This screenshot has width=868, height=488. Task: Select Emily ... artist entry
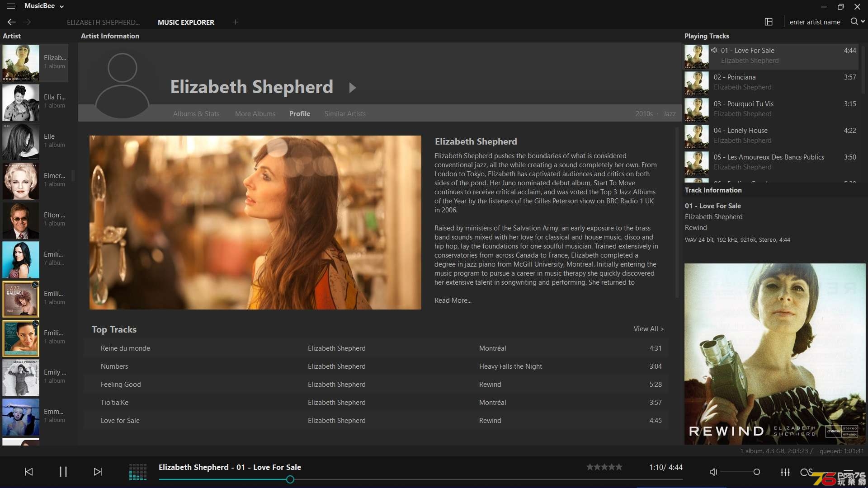[35, 377]
